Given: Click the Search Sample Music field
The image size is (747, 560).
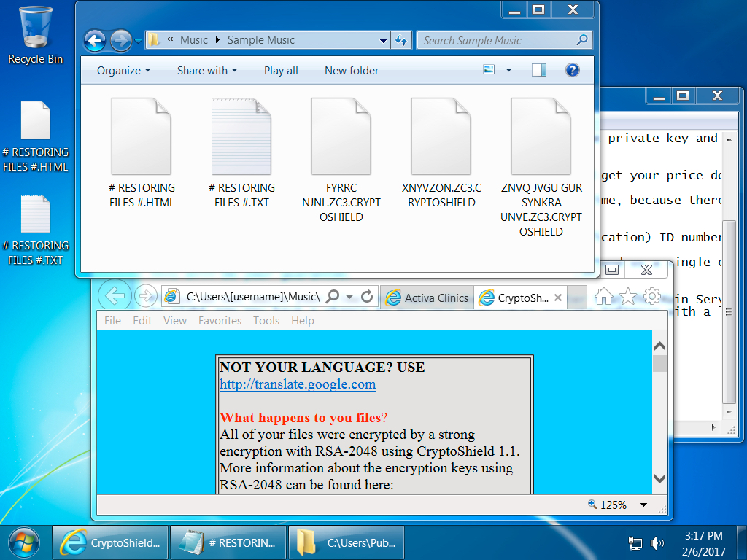Looking at the screenshot, I should 496,41.
